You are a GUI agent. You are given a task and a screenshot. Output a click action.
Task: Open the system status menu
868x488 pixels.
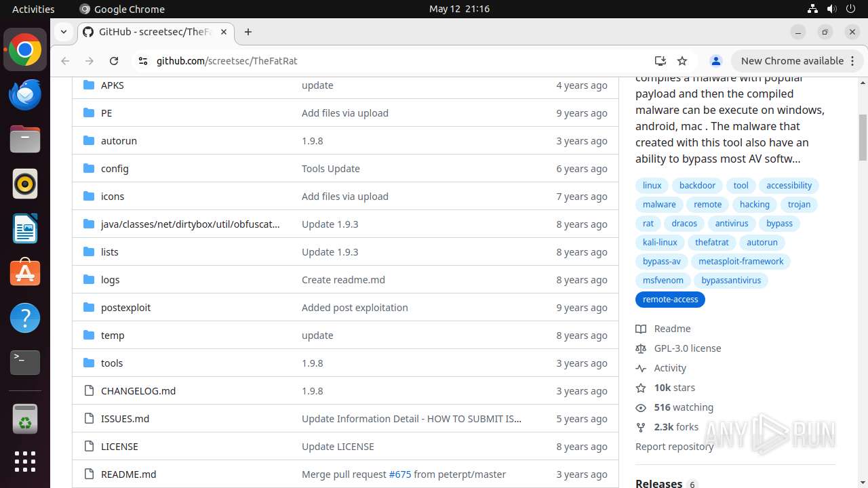point(831,9)
